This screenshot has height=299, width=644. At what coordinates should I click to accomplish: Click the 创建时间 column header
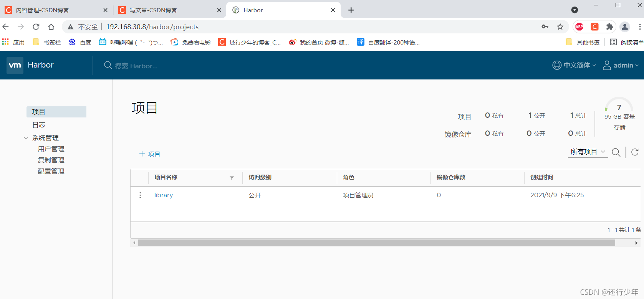point(542,177)
